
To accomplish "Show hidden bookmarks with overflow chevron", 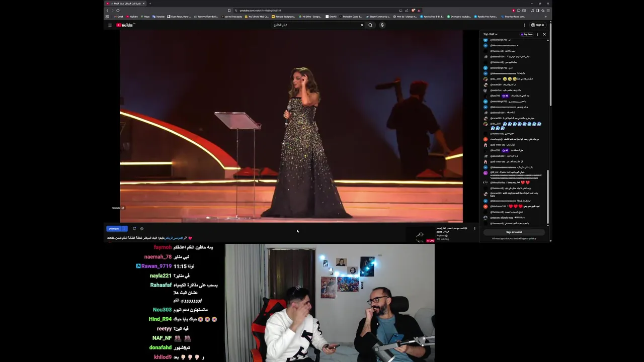I will [546, 17].
